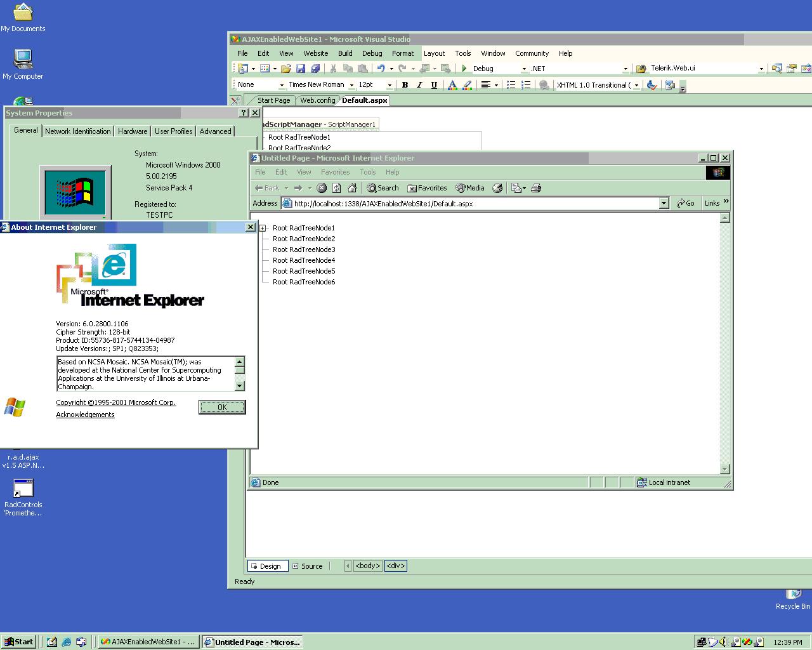Open Copyright Microsoft Corp. link
The image size is (812, 650).
[x=116, y=402]
